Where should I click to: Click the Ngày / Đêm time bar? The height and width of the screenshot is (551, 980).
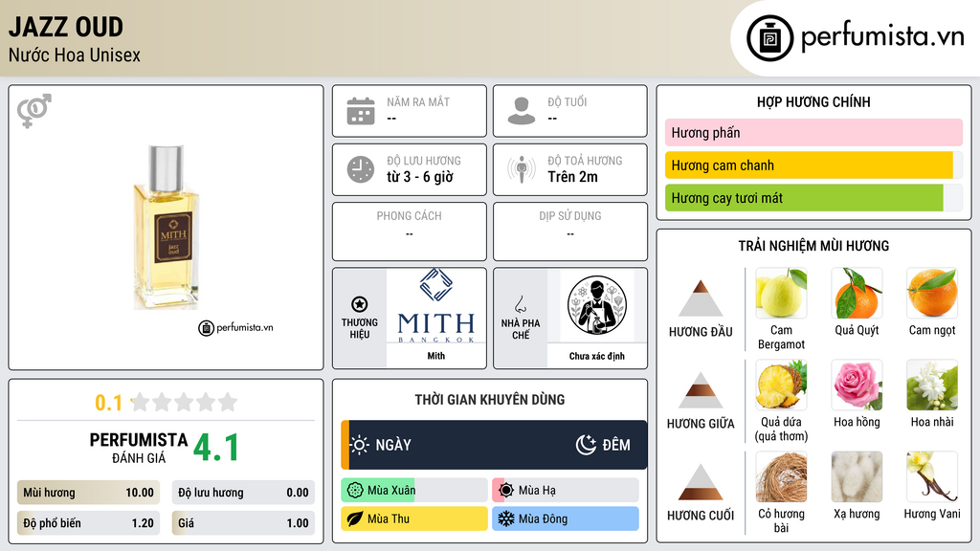494,445
